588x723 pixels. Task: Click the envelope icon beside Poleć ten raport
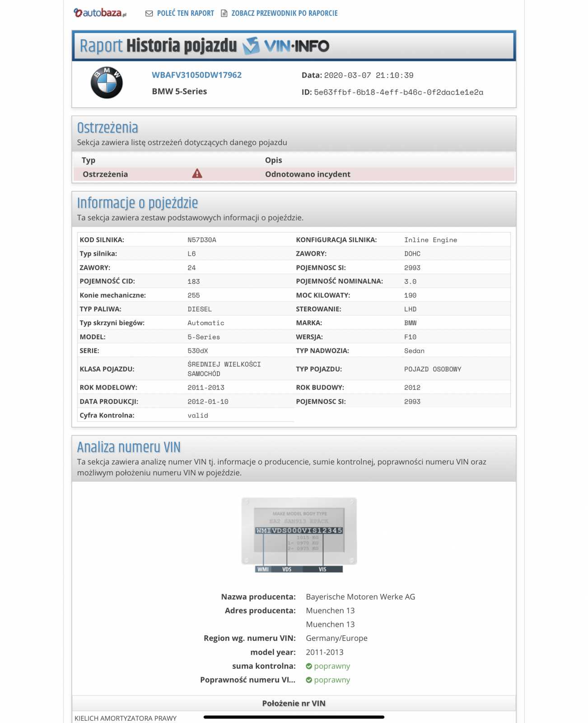pyautogui.click(x=149, y=14)
